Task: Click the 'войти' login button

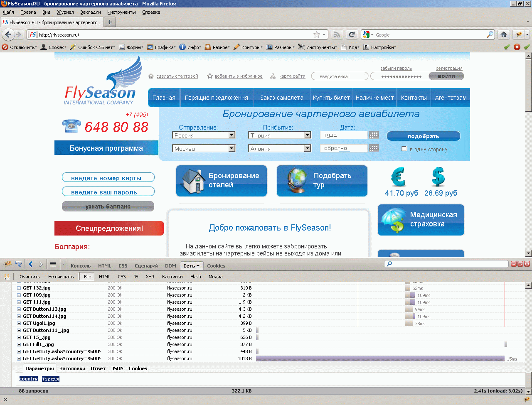Action: click(x=446, y=76)
